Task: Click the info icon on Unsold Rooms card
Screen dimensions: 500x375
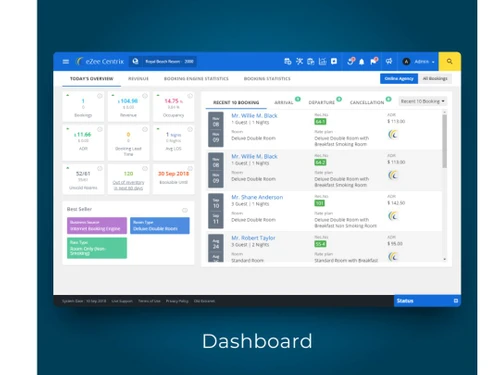Action: point(99,169)
